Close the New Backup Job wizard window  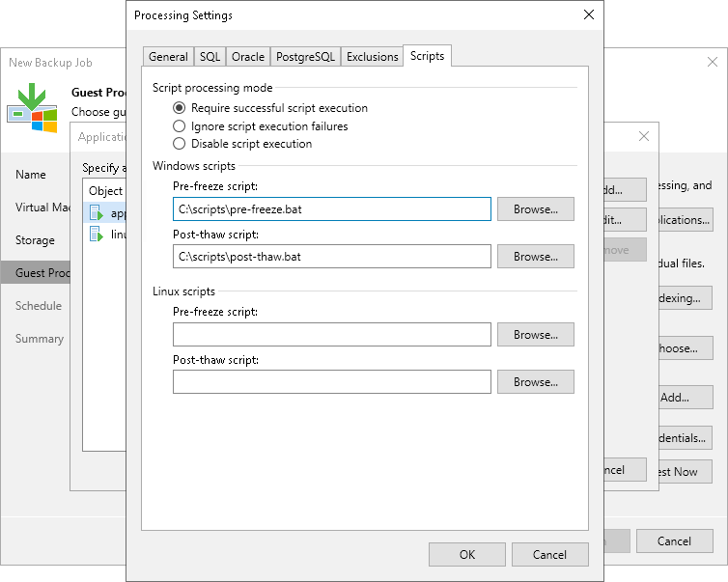[713, 62]
